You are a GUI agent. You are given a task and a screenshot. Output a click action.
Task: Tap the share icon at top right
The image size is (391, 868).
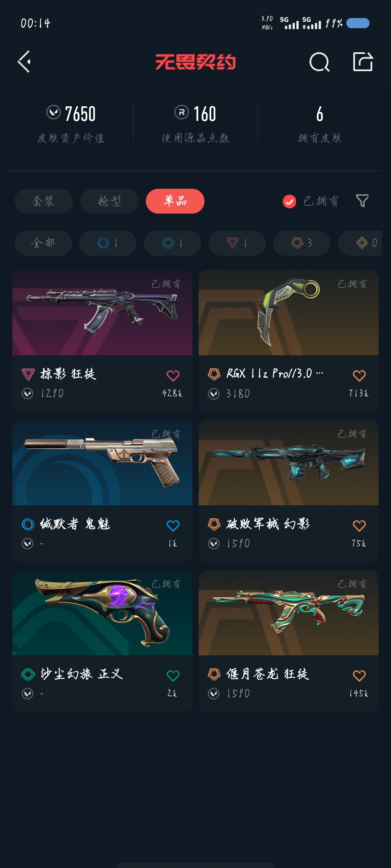pyautogui.click(x=363, y=62)
